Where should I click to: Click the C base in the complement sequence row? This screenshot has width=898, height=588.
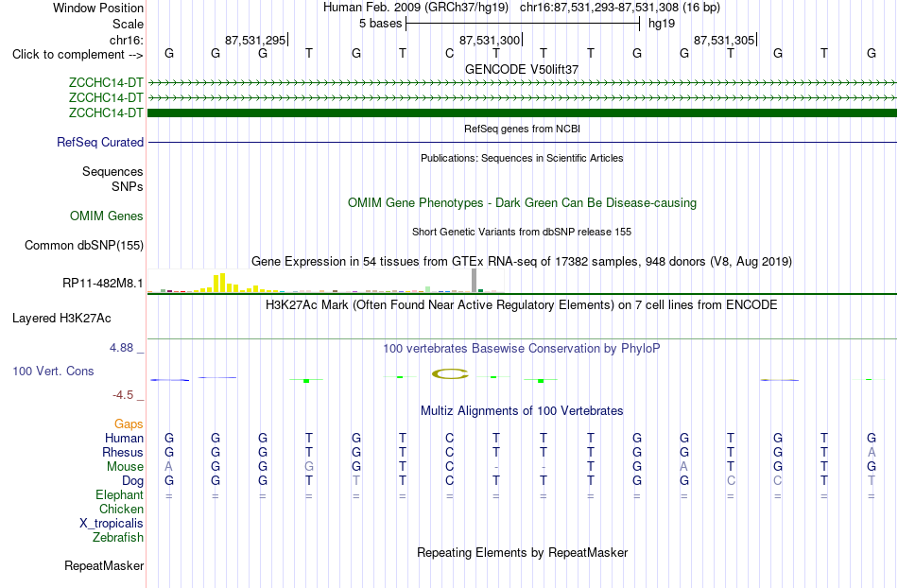coord(450,54)
